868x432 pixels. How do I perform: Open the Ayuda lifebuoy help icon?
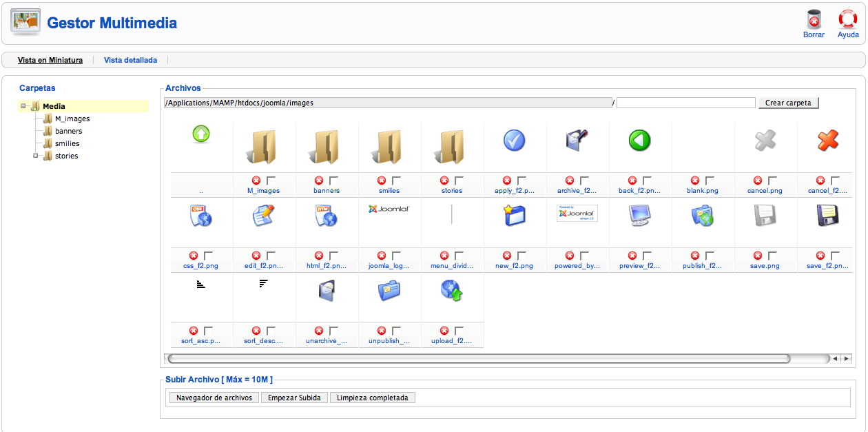(848, 19)
